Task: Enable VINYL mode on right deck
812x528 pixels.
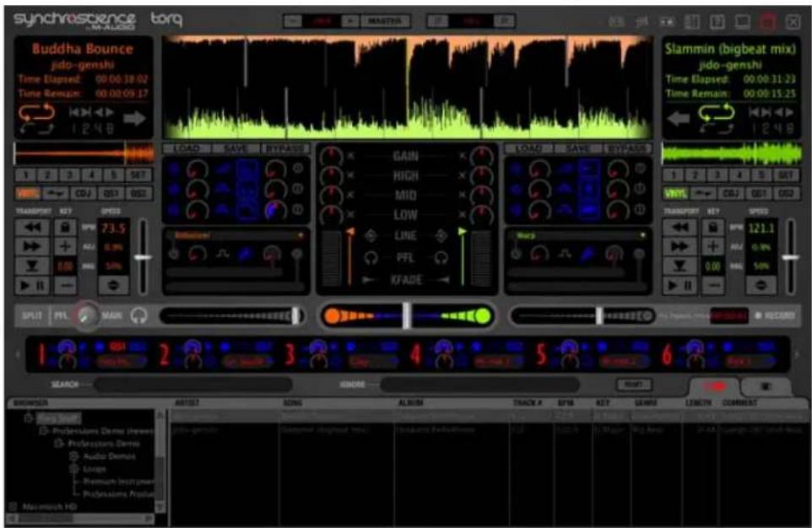Action: click(x=675, y=194)
